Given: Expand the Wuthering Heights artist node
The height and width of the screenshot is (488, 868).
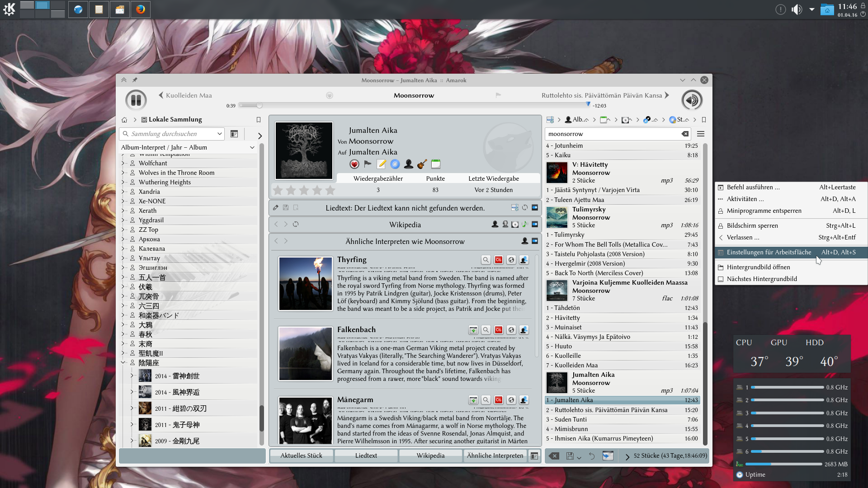Looking at the screenshot, I should pos(123,182).
